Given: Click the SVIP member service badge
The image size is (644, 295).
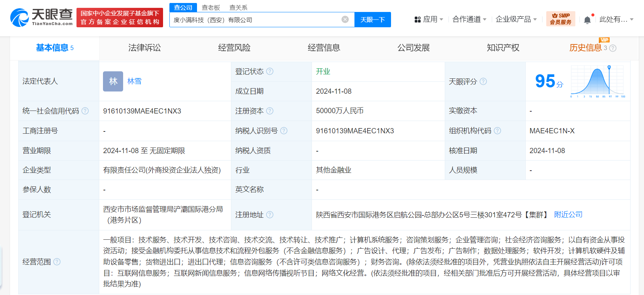Looking at the screenshot, I should point(560,19).
